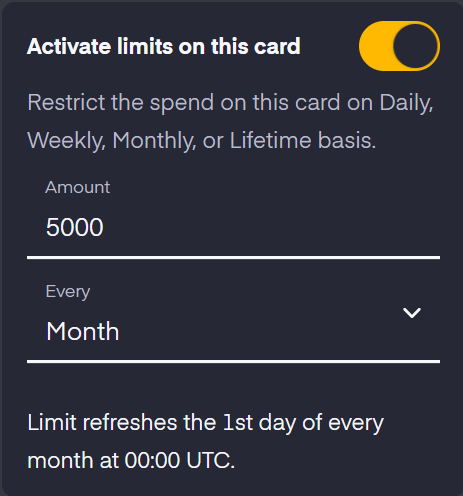The height and width of the screenshot is (496, 463).
Task: Click the word Daily in the description
Action: (406, 103)
